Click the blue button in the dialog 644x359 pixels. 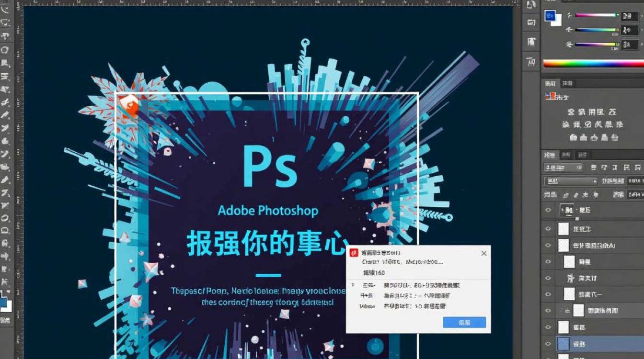coord(464,322)
